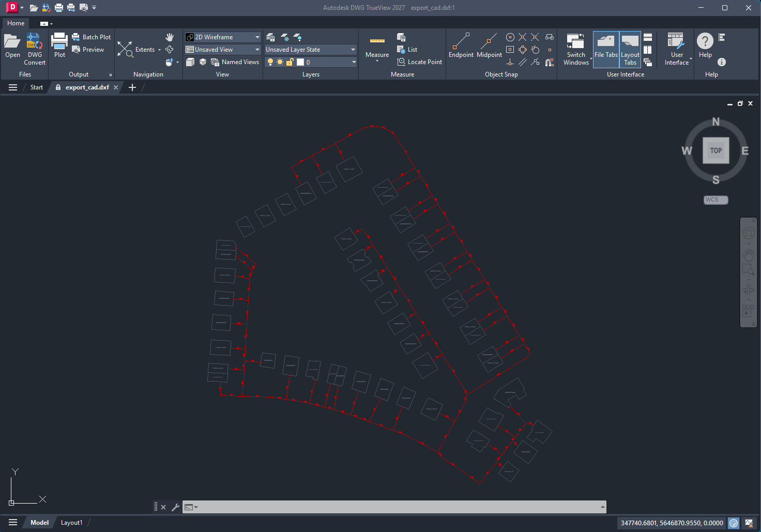Open the DWG Convert tool
761x532 pixels.
pyautogui.click(x=35, y=49)
